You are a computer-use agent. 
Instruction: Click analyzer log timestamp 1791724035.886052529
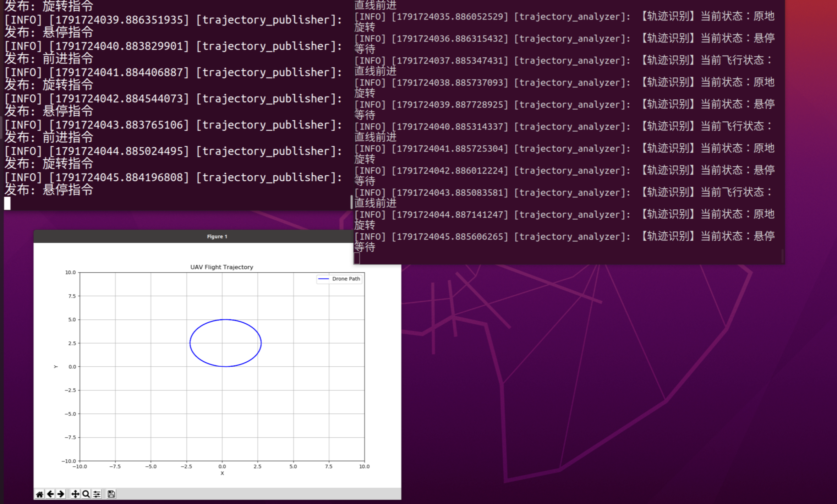pos(450,17)
